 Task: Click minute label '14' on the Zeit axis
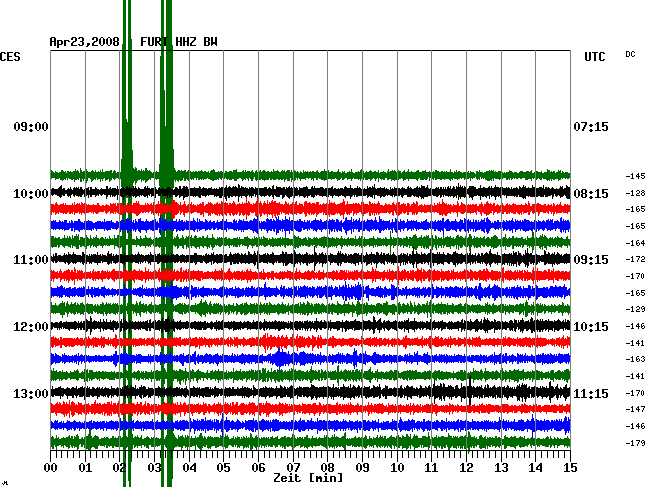pyautogui.click(x=536, y=468)
